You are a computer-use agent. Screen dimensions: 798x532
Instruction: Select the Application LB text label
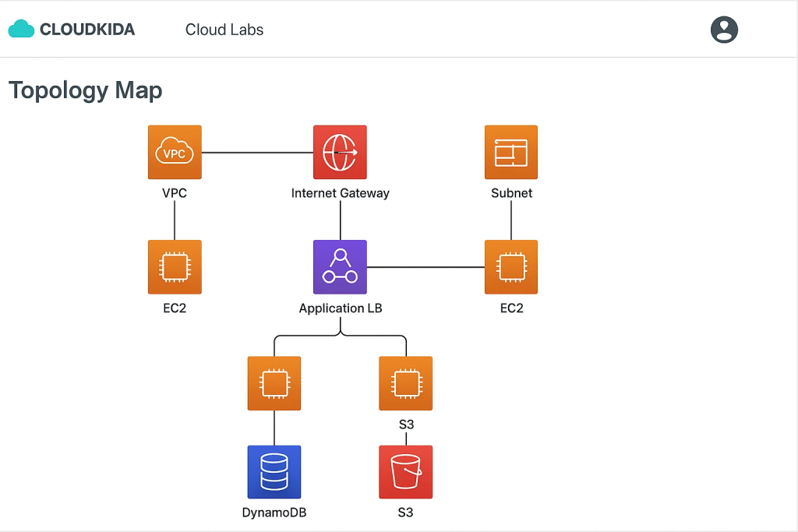point(341,308)
